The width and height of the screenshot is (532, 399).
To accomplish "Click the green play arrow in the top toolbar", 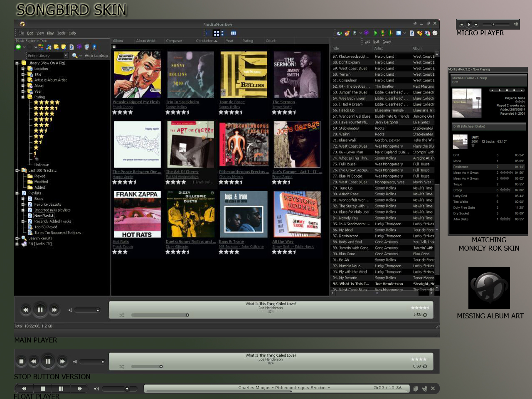I will coord(376,33).
